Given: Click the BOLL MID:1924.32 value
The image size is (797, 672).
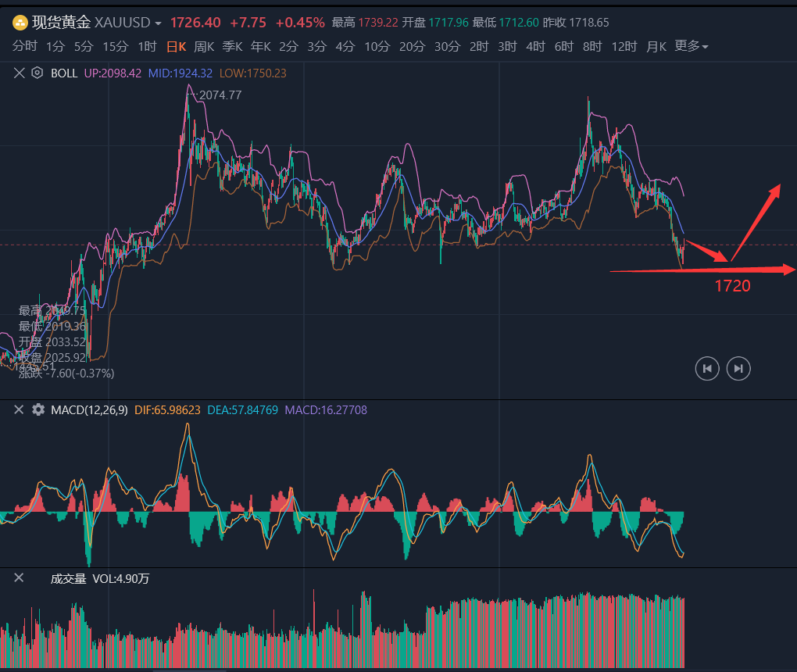Looking at the screenshot, I should point(180,73).
